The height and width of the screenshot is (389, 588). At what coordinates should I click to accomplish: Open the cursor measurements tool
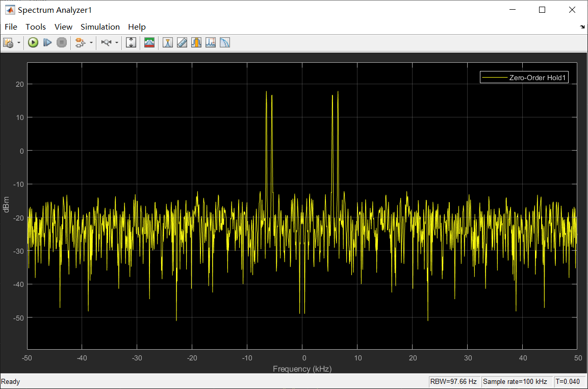point(167,43)
